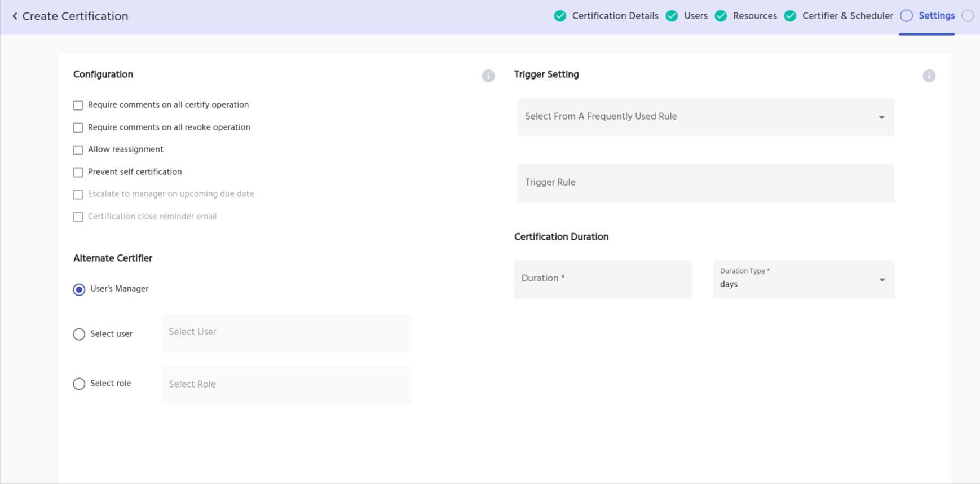Enable require comments on all certify operation
980x484 pixels.
click(x=78, y=105)
